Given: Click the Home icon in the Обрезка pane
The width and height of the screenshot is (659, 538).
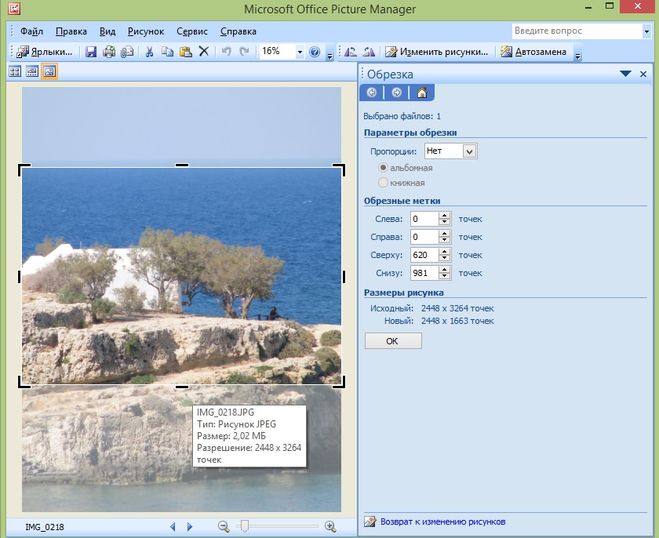Looking at the screenshot, I should point(422,93).
